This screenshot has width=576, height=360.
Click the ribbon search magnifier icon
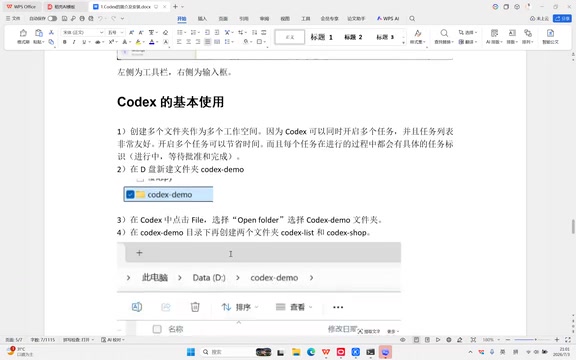pos(412,18)
